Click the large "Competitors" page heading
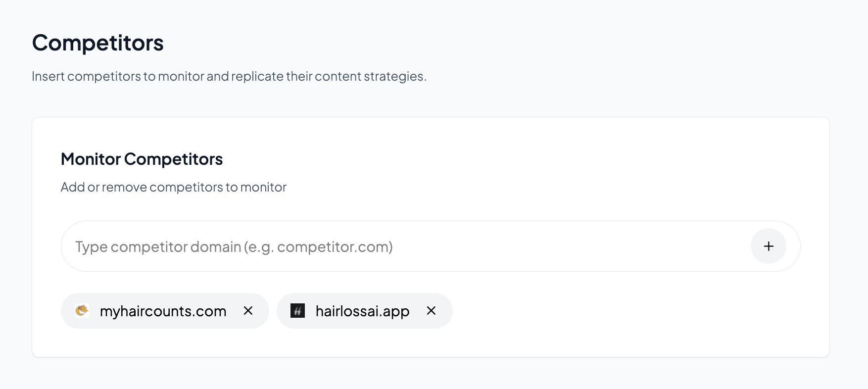Viewport: 868px width, 389px height. click(97, 43)
